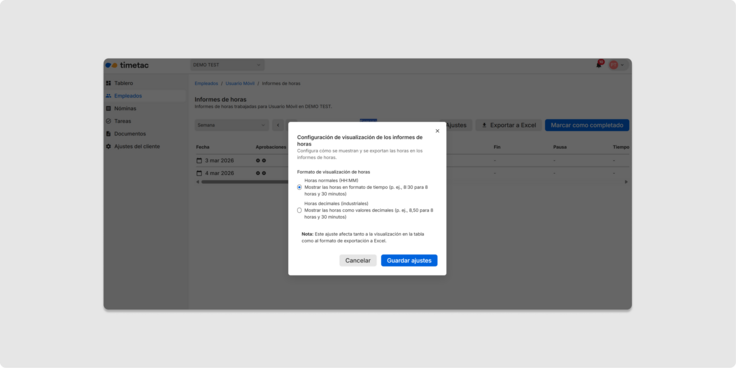The image size is (736, 368).
Task: Click the calendar icon for 3 mar 2026
Action: (199, 161)
